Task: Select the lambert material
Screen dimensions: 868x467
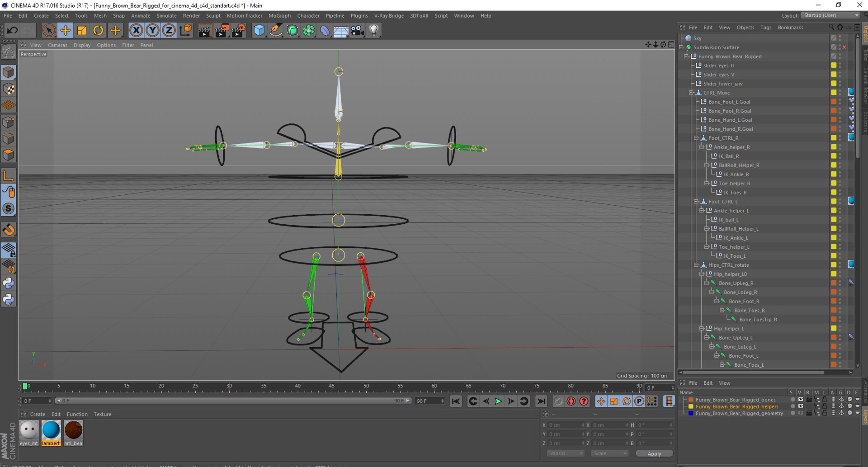Action: coord(51,433)
